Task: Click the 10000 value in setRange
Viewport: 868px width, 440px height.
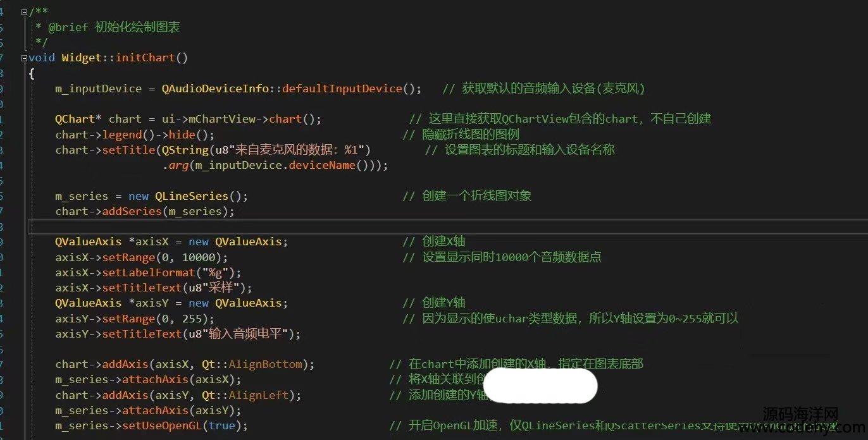Action: tap(199, 257)
